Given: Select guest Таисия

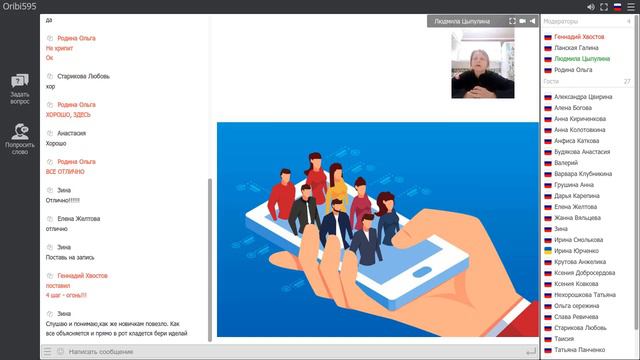Looking at the screenshot, I should (564, 339).
